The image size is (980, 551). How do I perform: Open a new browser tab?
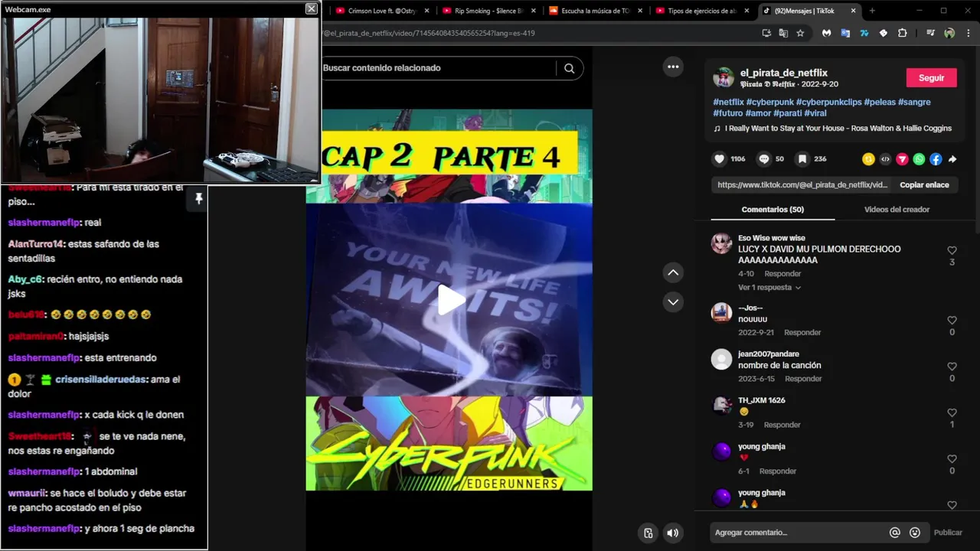pos(872,11)
